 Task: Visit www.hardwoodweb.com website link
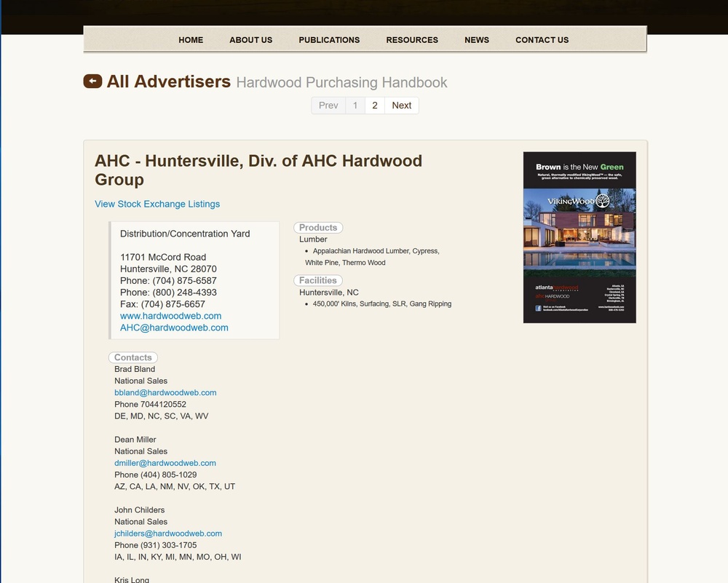[x=170, y=316]
